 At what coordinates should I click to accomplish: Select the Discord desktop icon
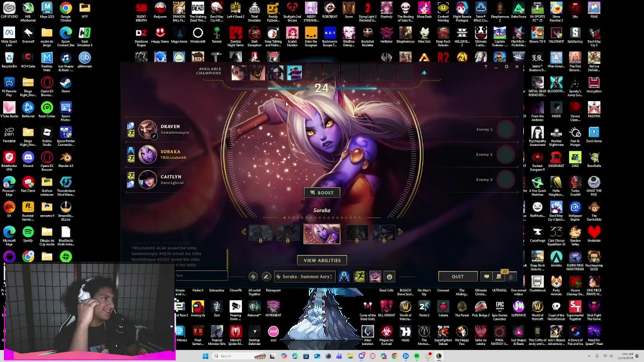[28, 159]
